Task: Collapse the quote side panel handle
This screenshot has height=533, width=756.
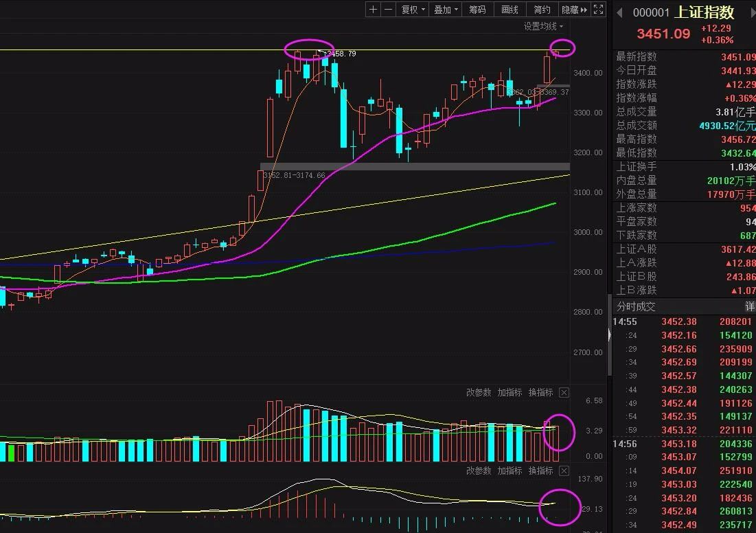Action: tap(610, 334)
